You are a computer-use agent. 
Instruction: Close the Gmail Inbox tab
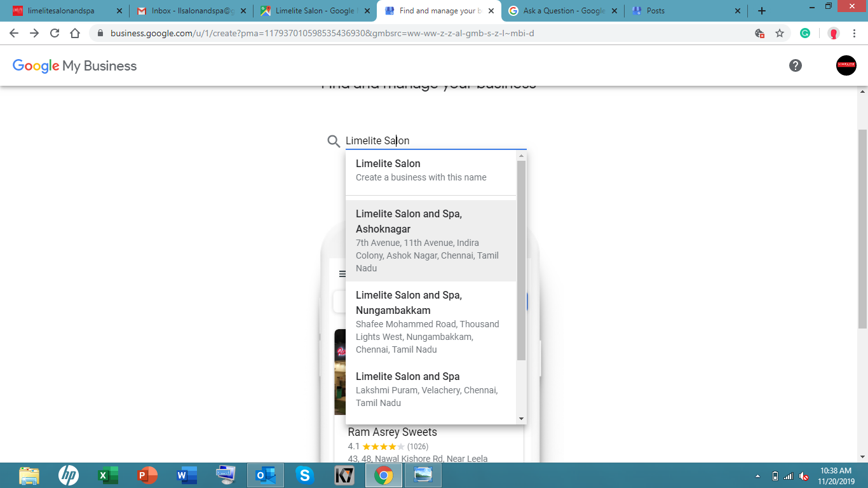click(243, 11)
